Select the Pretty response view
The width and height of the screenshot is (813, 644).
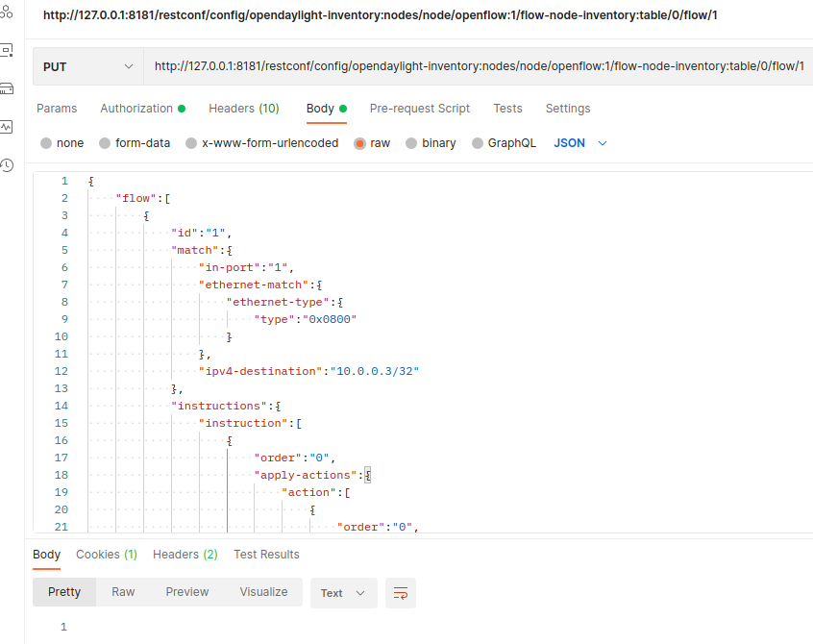(x=64, y=592)
